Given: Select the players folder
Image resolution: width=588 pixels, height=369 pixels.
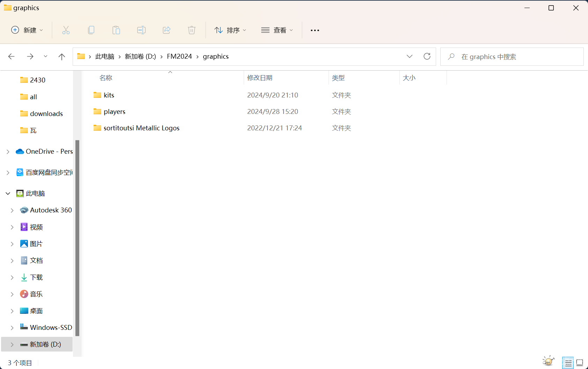Looking at the screenshot, I should point(114,111).
